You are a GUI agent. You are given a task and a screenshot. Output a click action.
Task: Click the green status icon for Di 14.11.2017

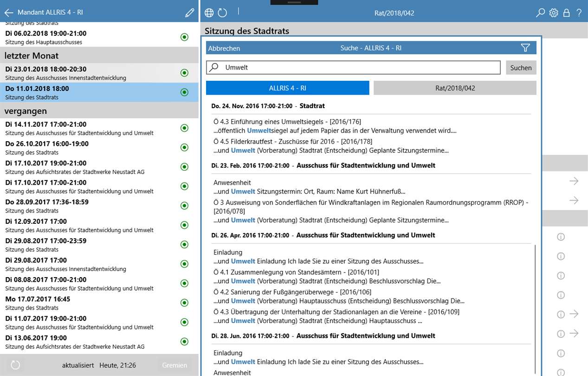pos(184,128)
